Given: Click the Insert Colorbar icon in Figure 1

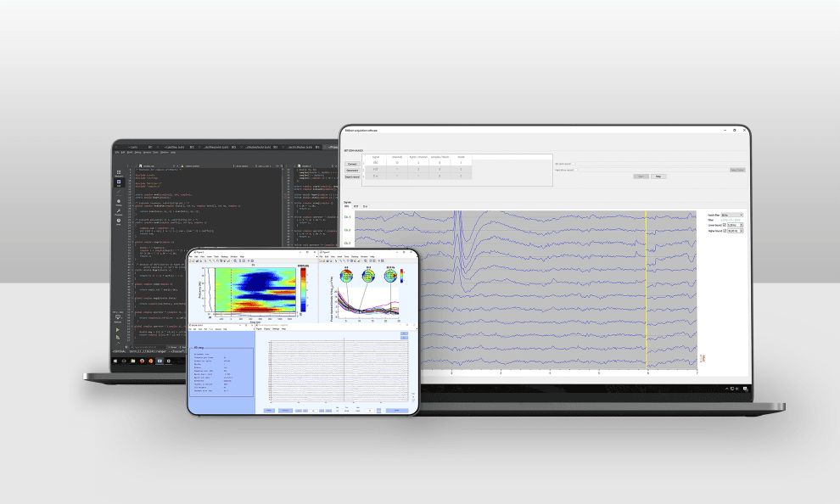Looking at the screenshot, I should tap(239, 260).
